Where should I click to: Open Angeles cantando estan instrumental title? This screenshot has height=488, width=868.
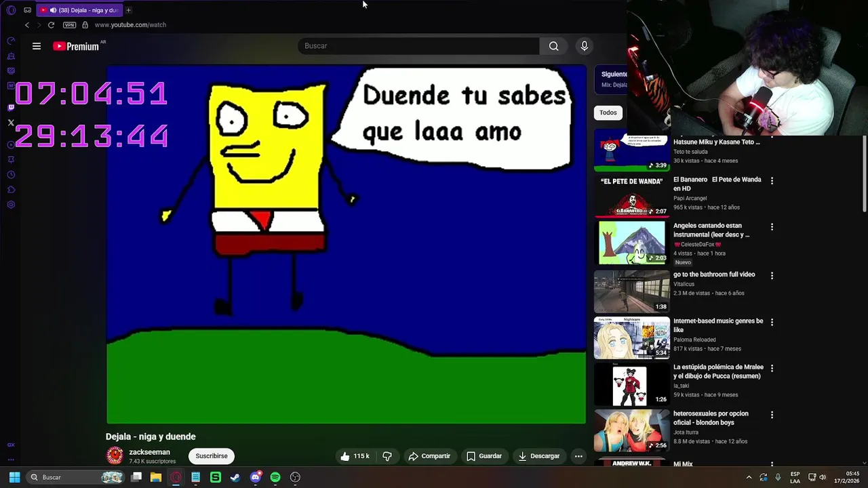click(x=711, y=230)
